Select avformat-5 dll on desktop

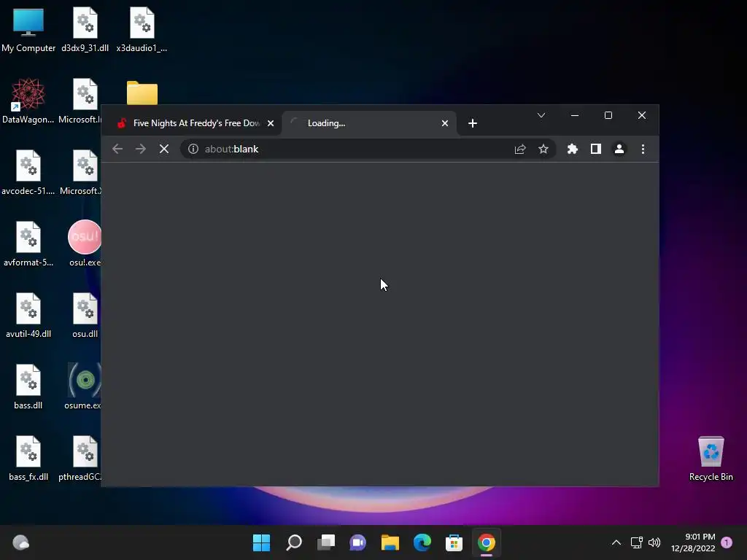[28, 244]
